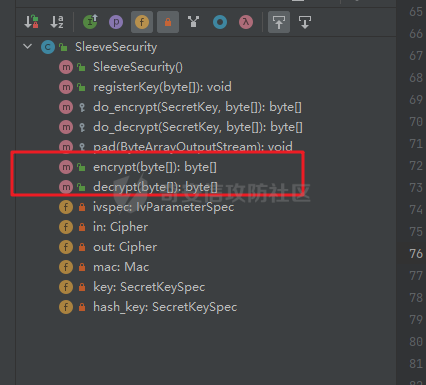Click the Expand All toolbar button
The width and height of the screenshot is (426, 385).
click(279, 22)
